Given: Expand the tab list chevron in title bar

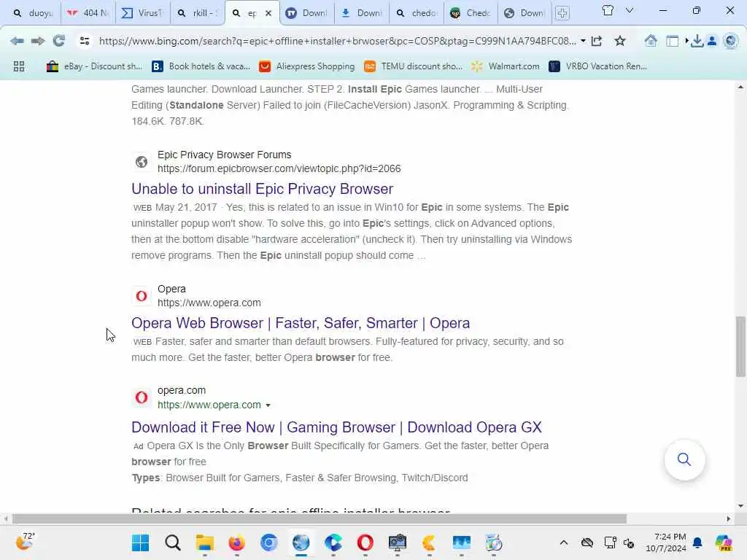Looking at the screenshot, I should (630, 10).
